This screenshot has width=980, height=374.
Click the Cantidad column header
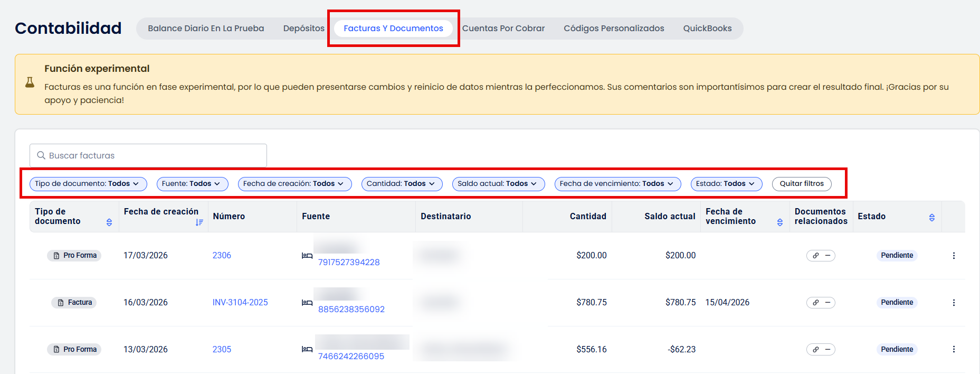click(588, 217)
